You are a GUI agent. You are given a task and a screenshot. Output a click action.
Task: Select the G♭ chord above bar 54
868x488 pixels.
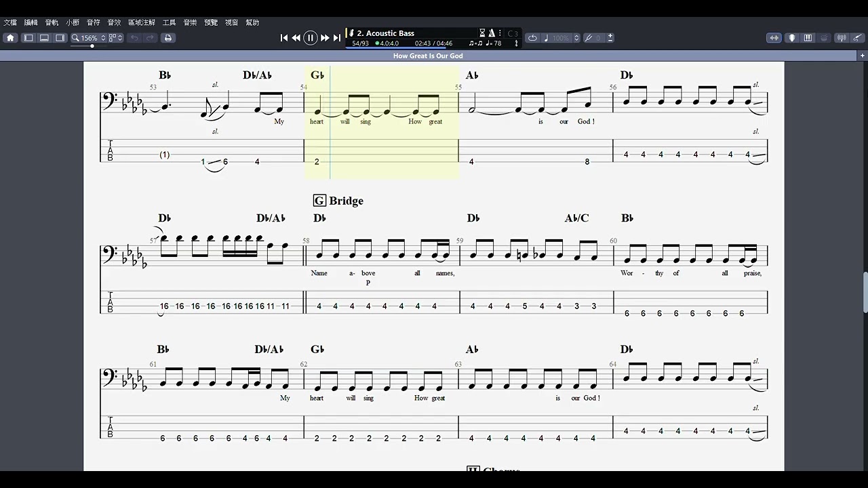click(x=317, y=75)
